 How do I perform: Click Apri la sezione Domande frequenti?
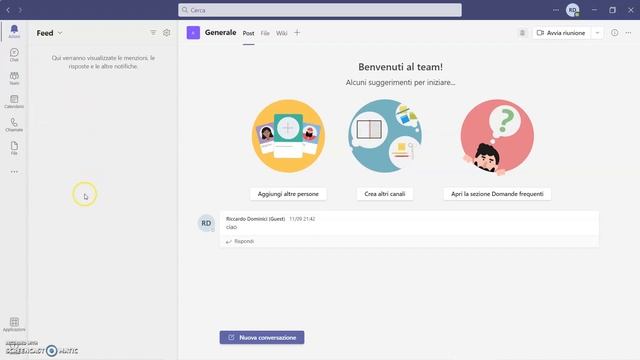pos(497,194)
